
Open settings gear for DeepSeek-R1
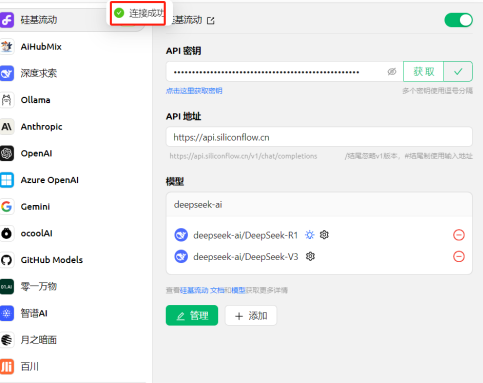point(324,235)
